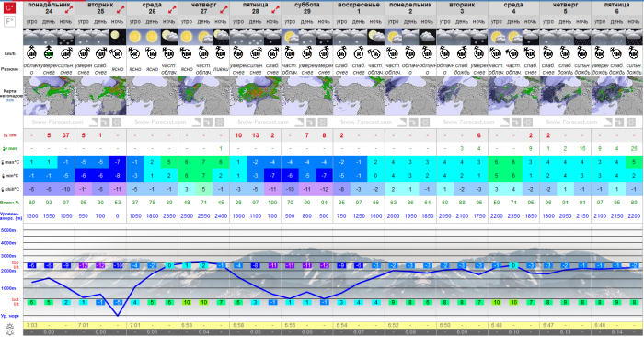This screenshot has height=337, width=644.
Task: Select the 'пятница 6' day header
Action: (617, 7)
